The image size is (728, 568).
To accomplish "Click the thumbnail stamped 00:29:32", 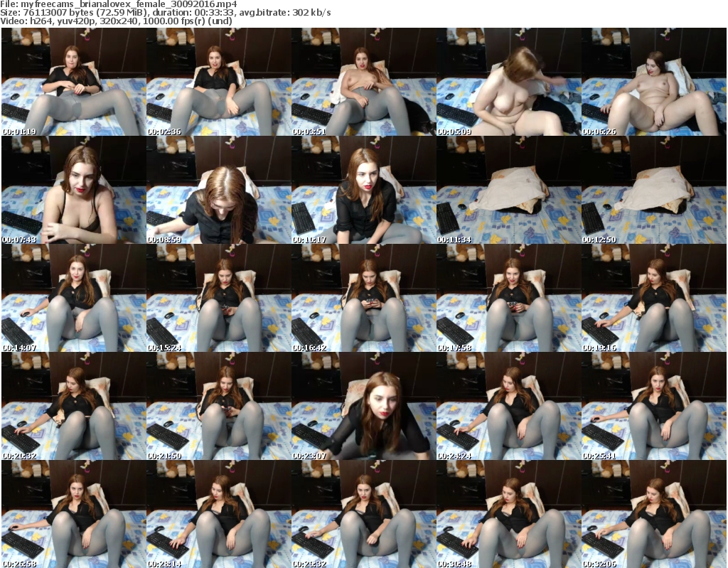I will click(363, 514).
